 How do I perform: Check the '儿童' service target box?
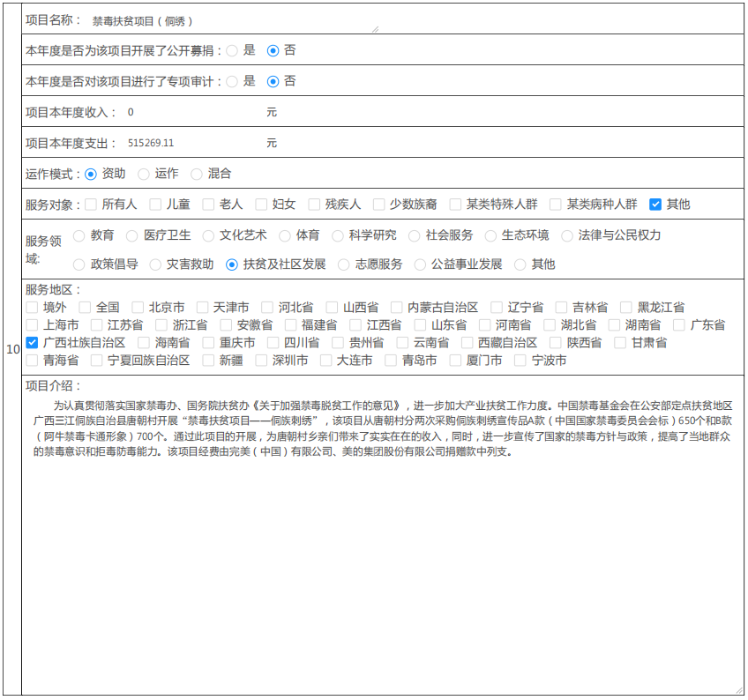[155, 205]
